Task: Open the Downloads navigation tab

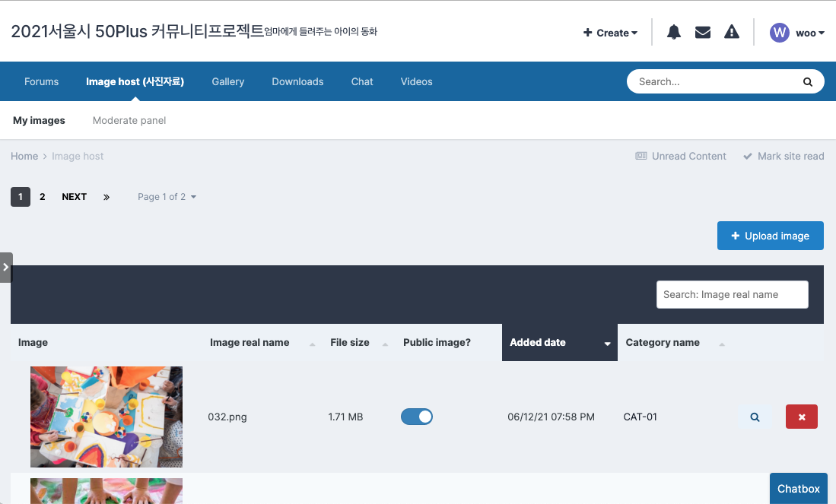Action: [x=297, y=81]
